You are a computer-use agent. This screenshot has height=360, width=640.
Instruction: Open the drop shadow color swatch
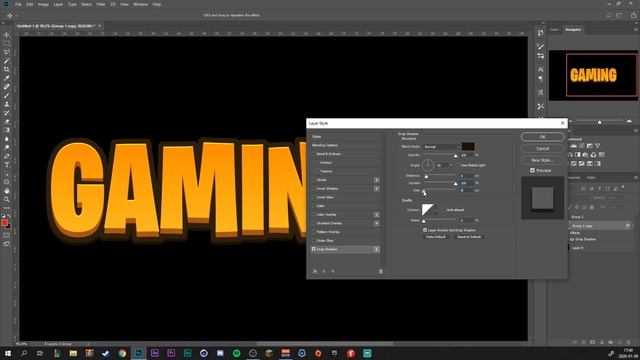click(x=468, y=147)
